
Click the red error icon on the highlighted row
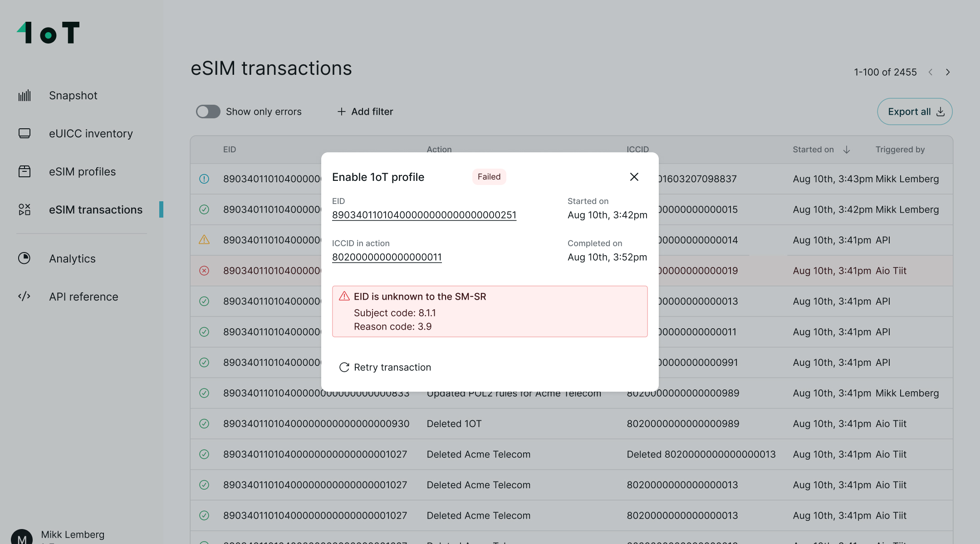204,271
